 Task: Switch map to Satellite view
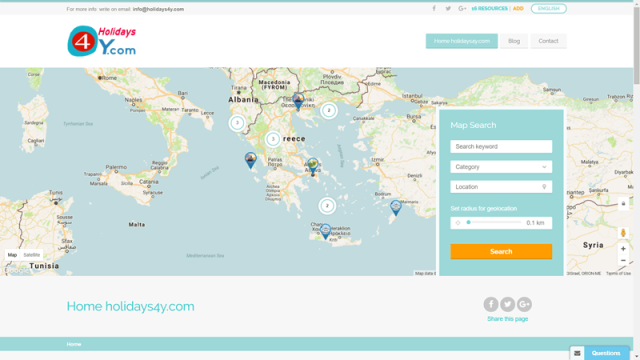pyautogui.click(x=31, y=255)
